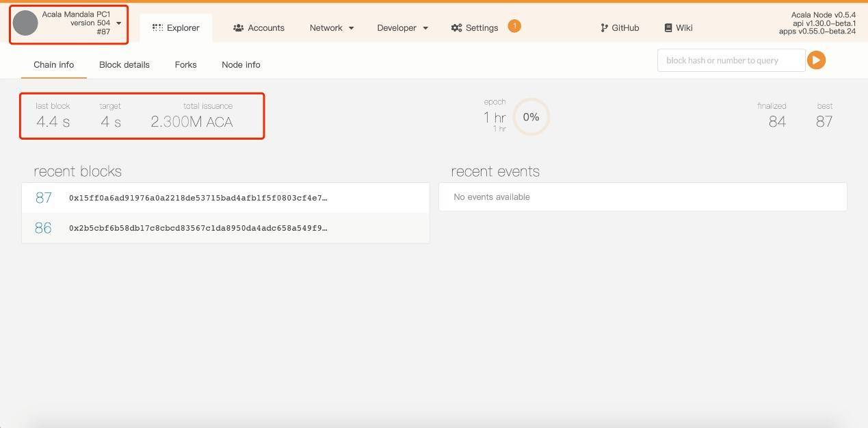Select the Chain info tab
The width and height of the screenshot is (868, 428).
pos(53,64)
